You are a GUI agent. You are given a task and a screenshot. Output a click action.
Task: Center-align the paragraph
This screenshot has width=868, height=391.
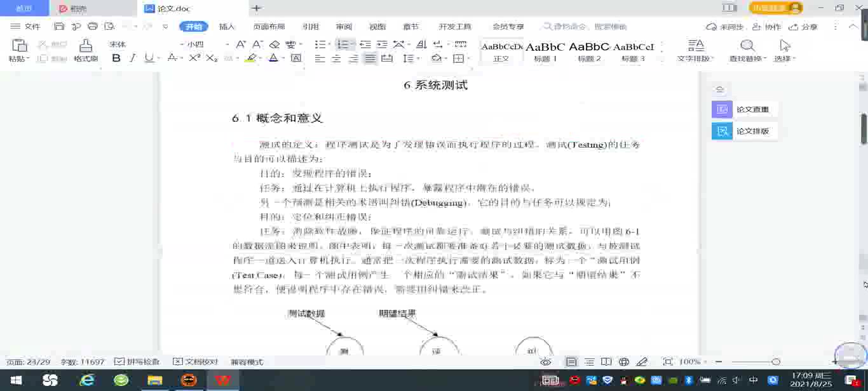pos(337,58)
